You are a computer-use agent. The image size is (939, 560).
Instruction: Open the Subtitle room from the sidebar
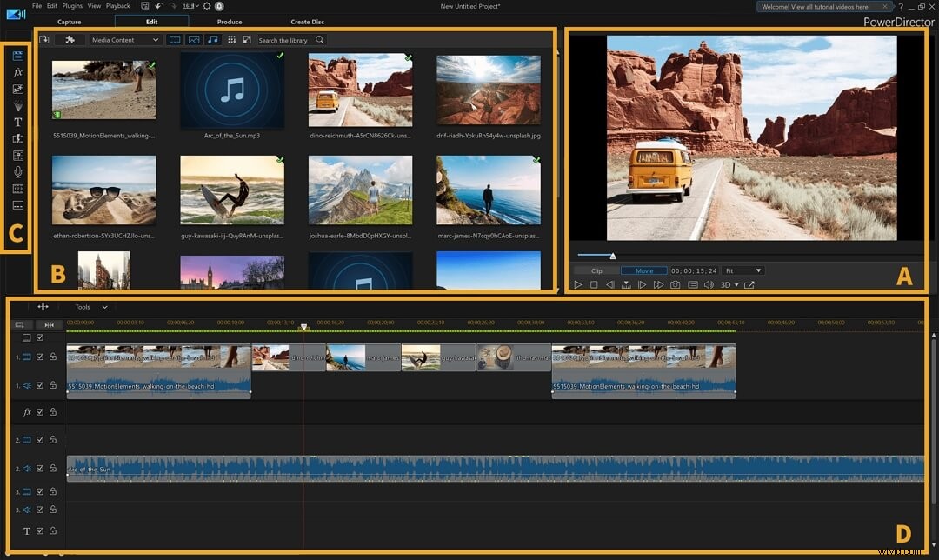tap(17, 205)
